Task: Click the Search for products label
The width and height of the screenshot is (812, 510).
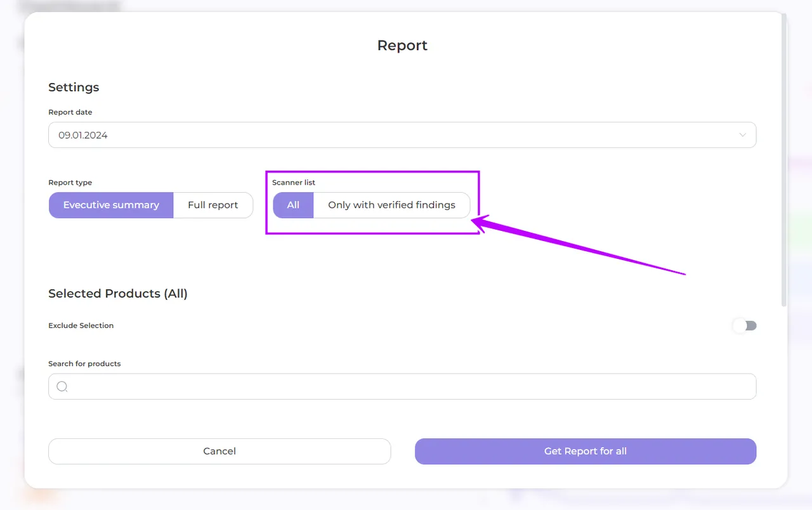Action: [x=84, y=363]
